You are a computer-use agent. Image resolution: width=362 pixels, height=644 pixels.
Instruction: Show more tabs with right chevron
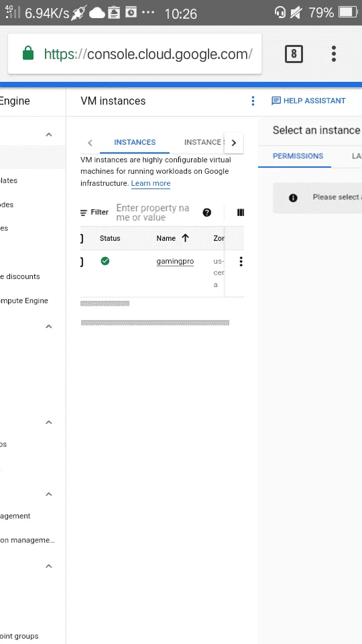234,143
